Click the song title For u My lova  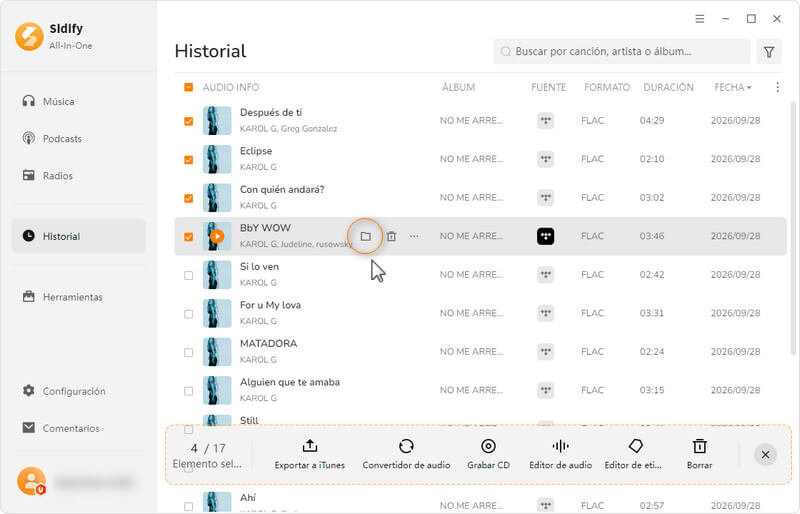pos(270,305)
